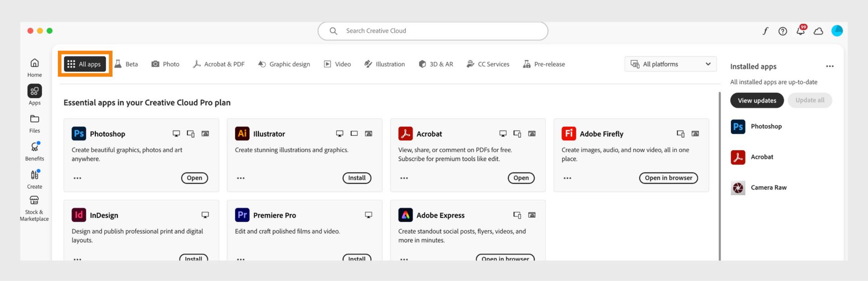
Task: Open Benefits in the sidebar
Action: tap(34, 151)
